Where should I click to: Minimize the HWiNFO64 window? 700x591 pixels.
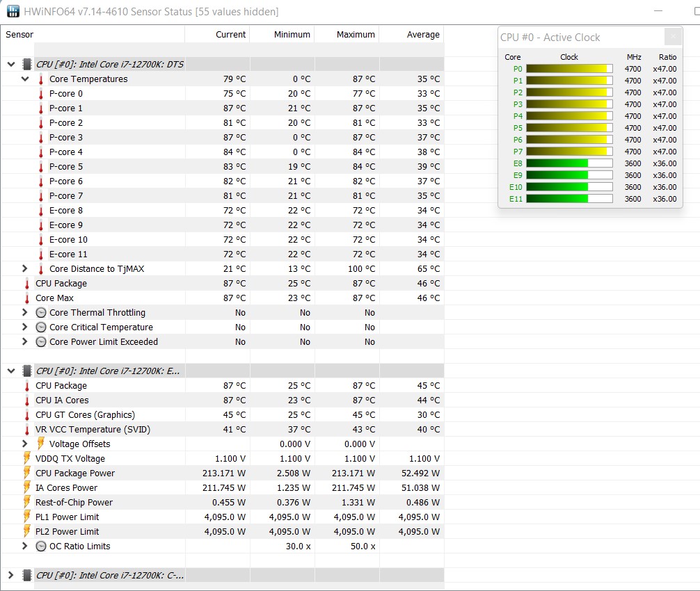[658, 10]
